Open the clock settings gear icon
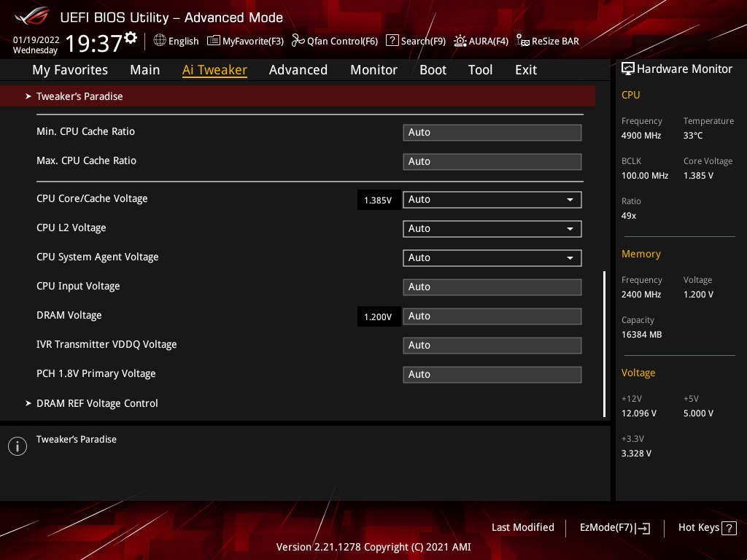The height and width of the screenshot is (560, 747). [131, 38]
